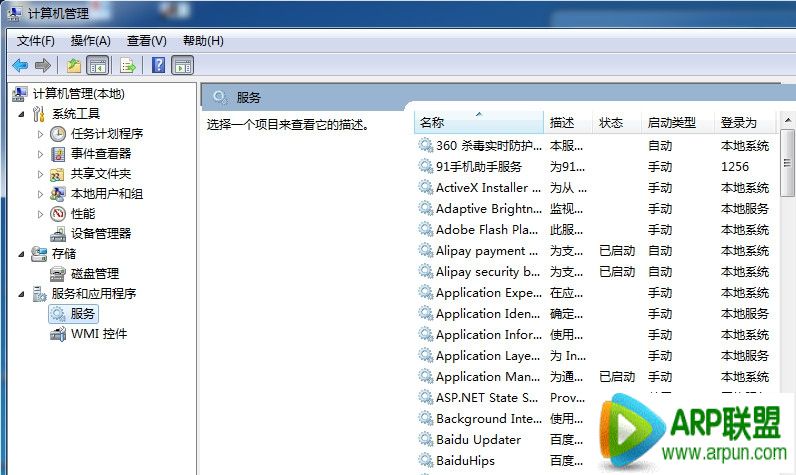This screenshot has height=475, width=796.
Task: Expand the 性能 node arrow
Action: pos(40,214)
